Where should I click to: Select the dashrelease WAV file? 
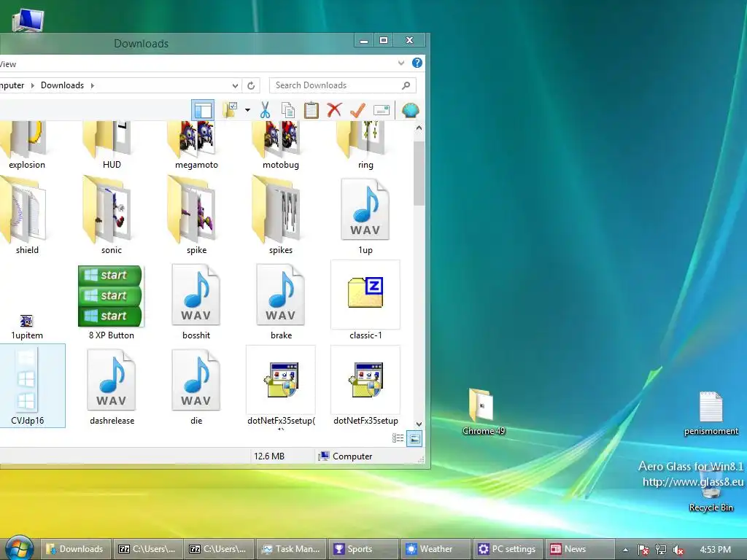pos(112,386)
